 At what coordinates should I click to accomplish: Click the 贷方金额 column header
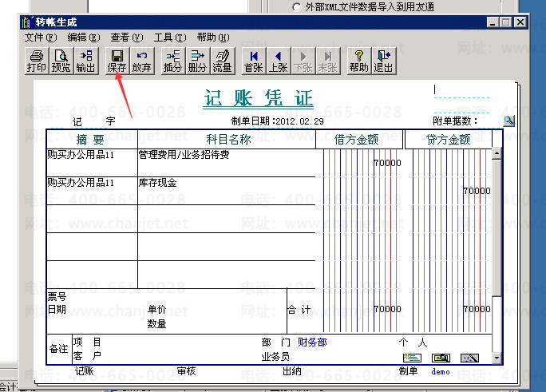[x=449, y=140]
